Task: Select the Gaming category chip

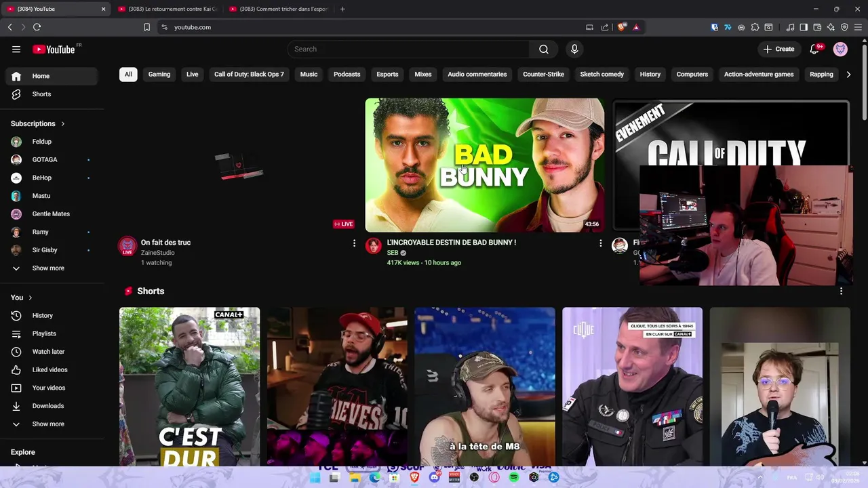Action: tap(159, 75)
